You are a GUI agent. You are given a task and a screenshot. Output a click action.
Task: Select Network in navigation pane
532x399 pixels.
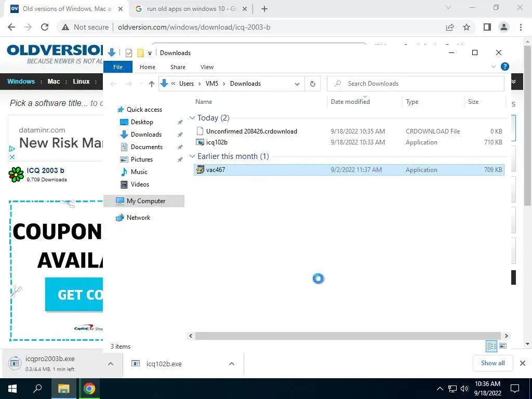tap(138, 218)
